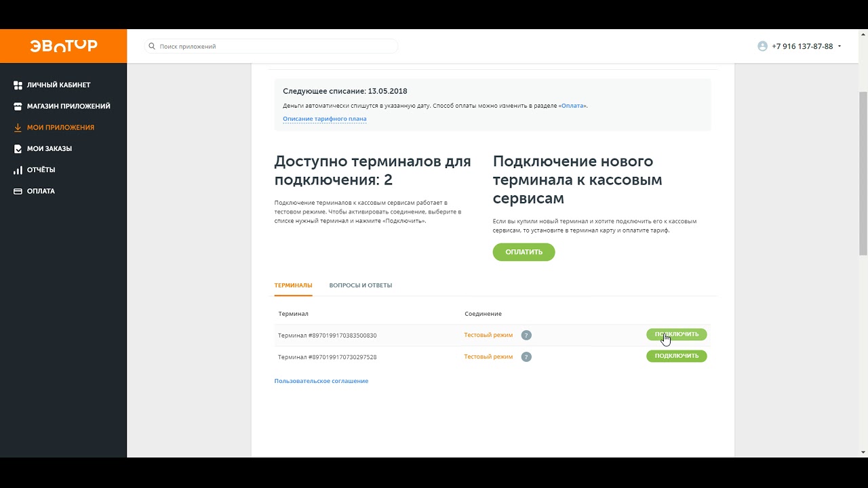Click Подключить for terminal ending 297528
This screenshot has width=868, height=488.
(677, 356)
